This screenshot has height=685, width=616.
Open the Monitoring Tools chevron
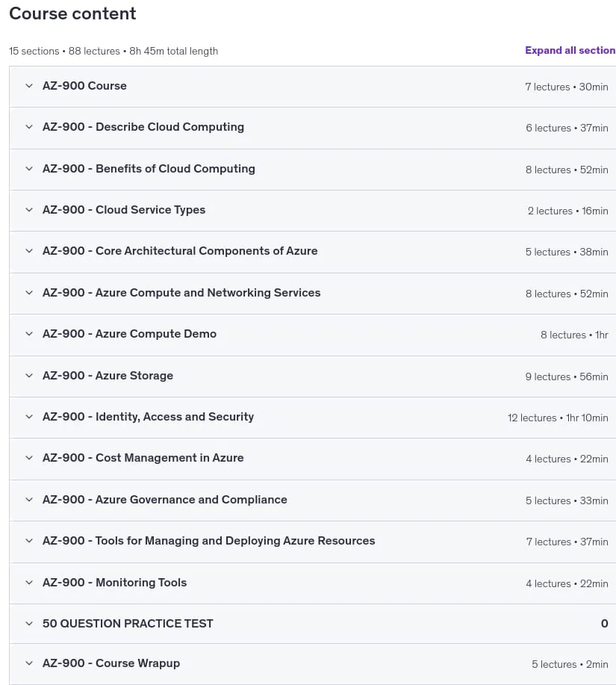click(x=29, y=583)
